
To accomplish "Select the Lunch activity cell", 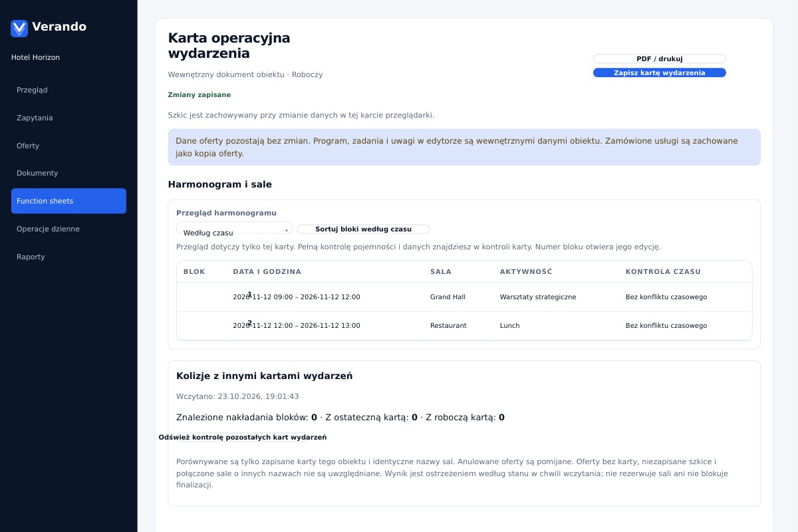I will [509, 326].
